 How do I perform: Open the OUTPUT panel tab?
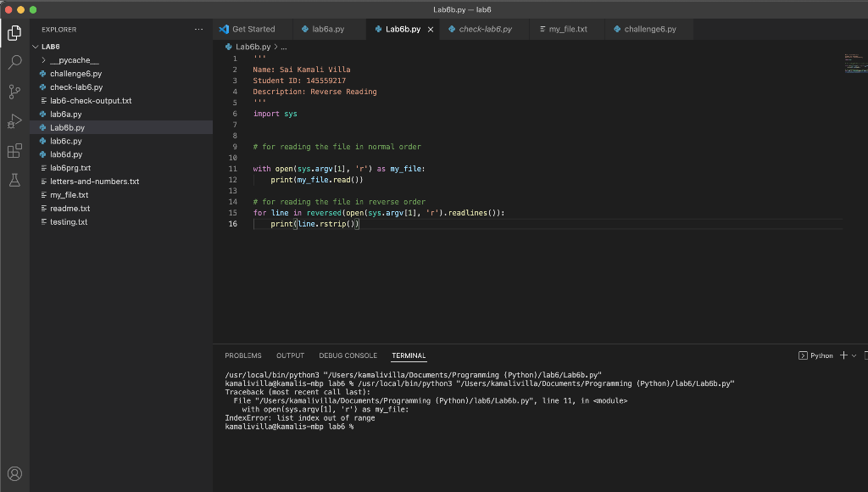click(290, 355)
